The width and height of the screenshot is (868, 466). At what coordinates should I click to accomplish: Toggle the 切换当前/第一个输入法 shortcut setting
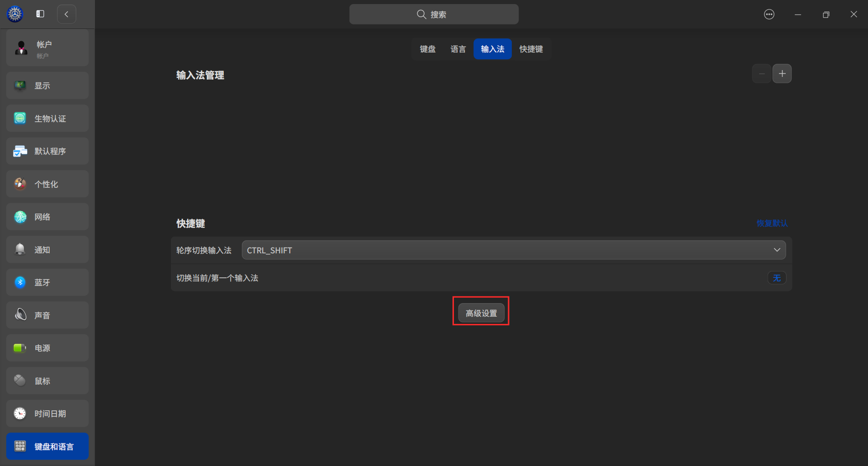pos(776,278)
